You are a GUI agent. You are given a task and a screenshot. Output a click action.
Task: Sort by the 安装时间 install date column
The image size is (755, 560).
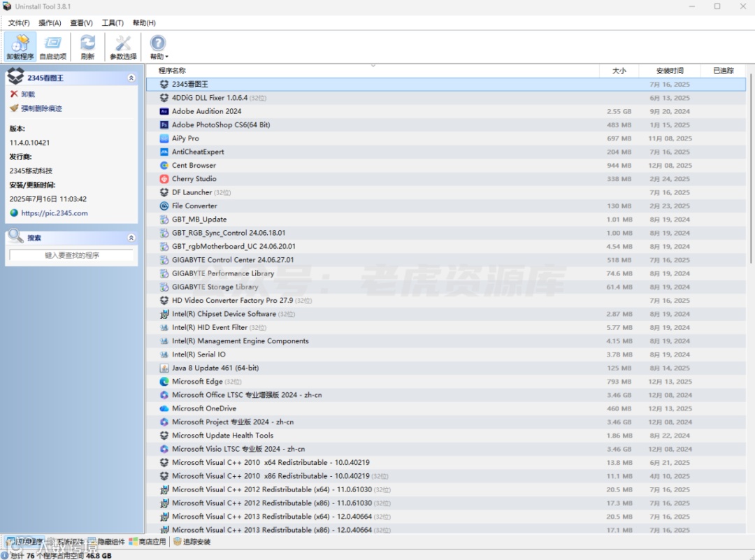pyautogui.click(x=670, y=71)
